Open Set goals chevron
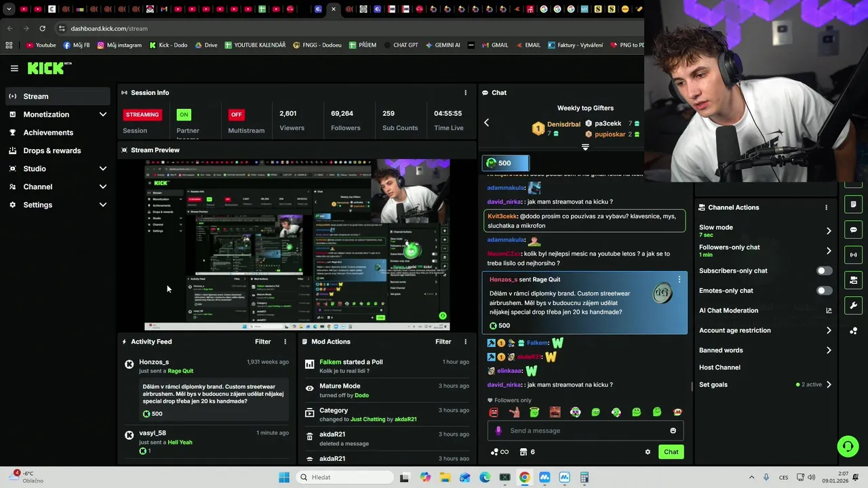This screenshot has width=868, height=488. (x=829, y=385)
